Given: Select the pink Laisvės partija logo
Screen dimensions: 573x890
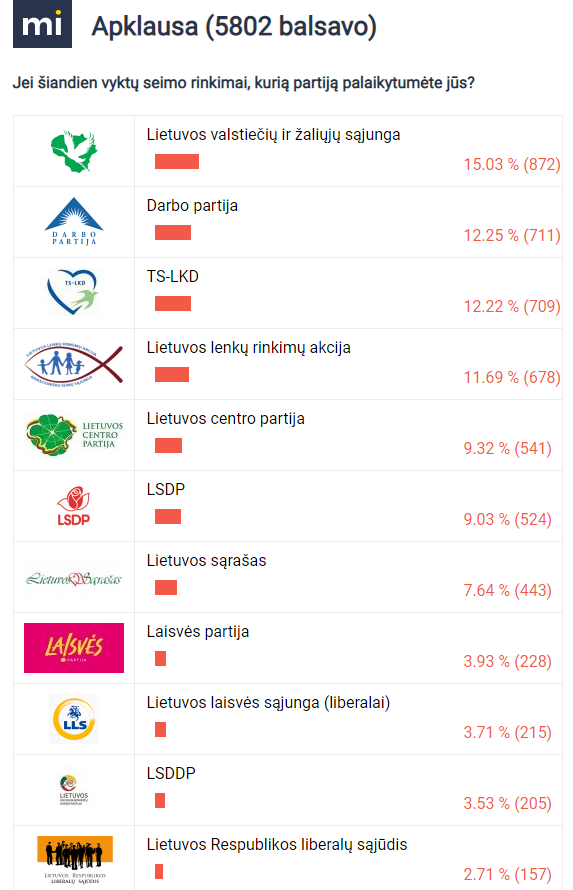Looking at the screenshot, I should point(74,648).
